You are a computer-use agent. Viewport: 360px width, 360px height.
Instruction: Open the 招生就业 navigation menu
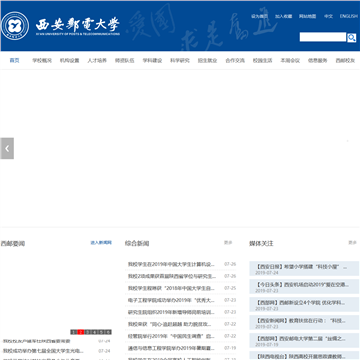(207, 60)
